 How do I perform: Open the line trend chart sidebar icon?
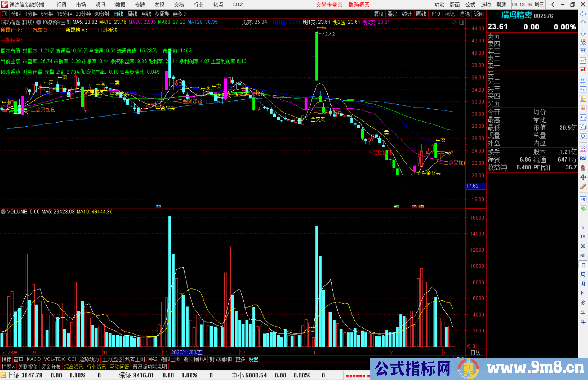(x=583, y=60)
